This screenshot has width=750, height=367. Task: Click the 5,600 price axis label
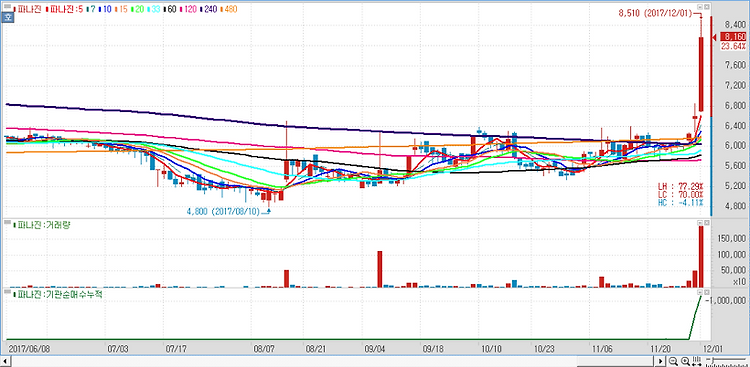point(735,167)
